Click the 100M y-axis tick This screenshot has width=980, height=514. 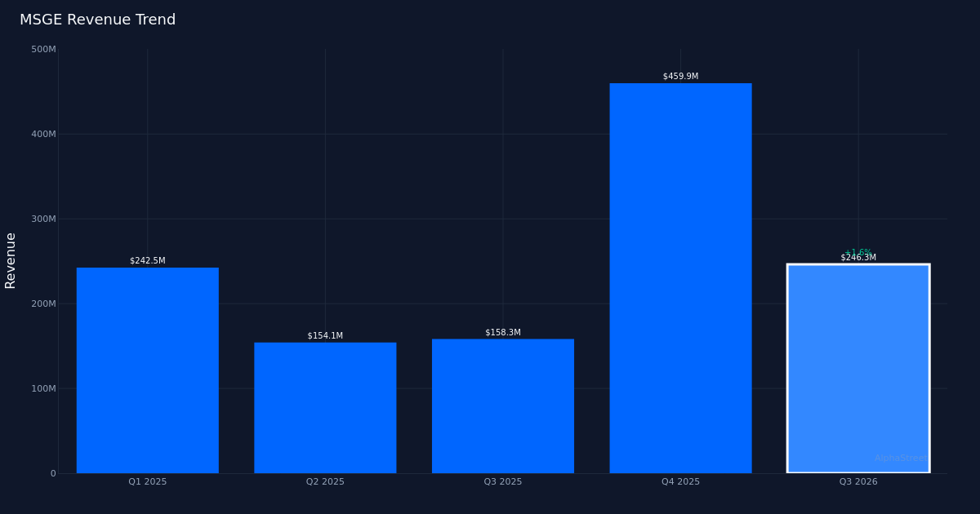43,388
